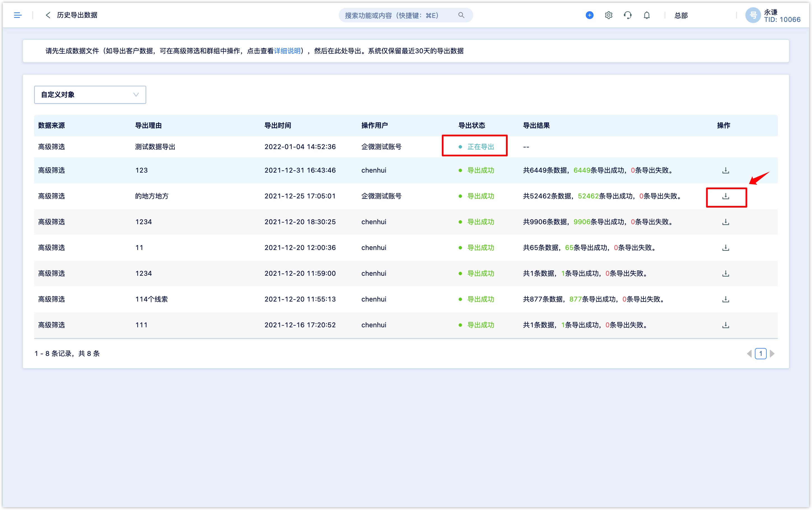
Task: Click the 导出状态 column header
Action: 472,126
